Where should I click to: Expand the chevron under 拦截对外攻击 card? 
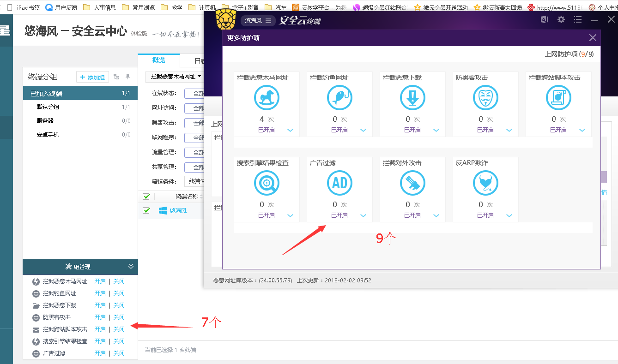436,215
